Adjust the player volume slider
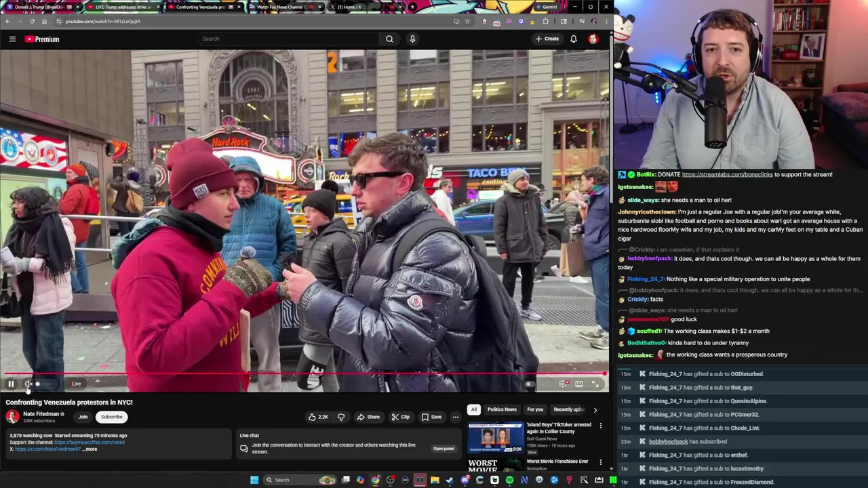The height and width of the screenshot is (488, 868). pyautogui.click(x=47, y=384)
